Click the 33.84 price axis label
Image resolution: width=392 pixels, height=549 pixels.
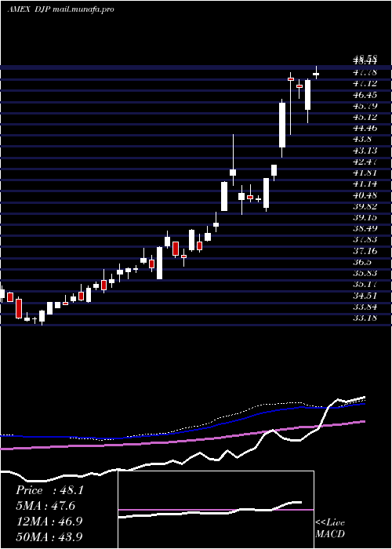tap(366, 307)
